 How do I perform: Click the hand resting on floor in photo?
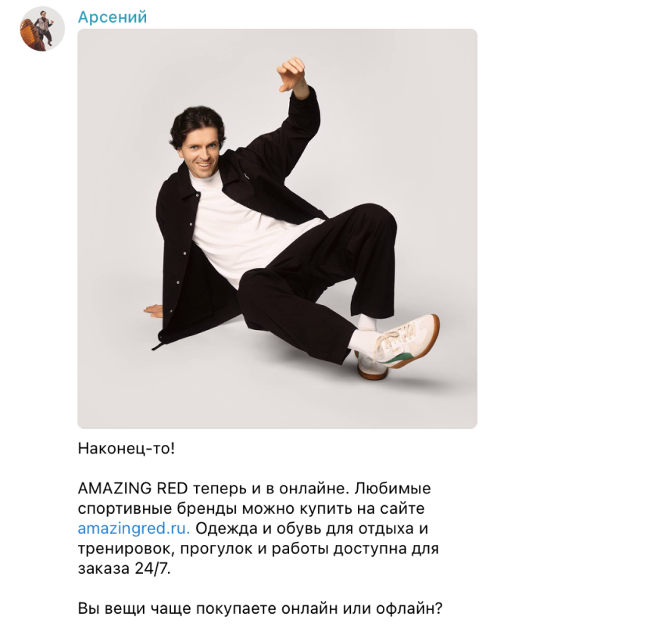click(153, 310)
